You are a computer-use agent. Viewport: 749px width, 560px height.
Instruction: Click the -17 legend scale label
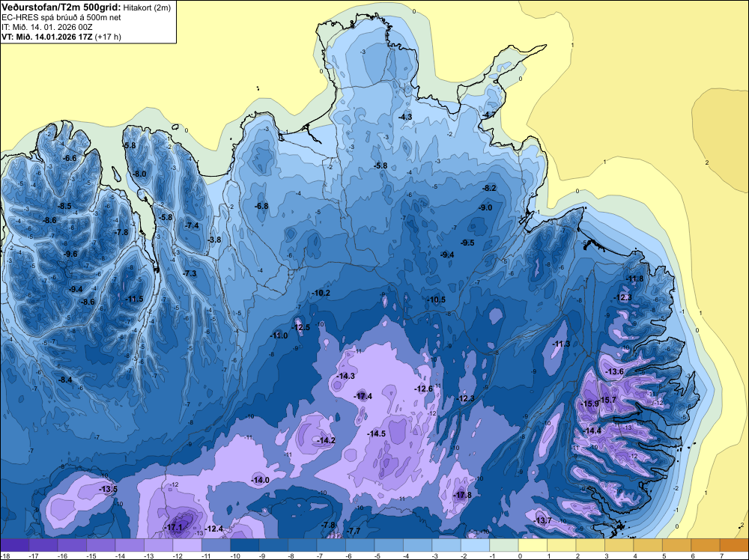(x=34, y=556)
